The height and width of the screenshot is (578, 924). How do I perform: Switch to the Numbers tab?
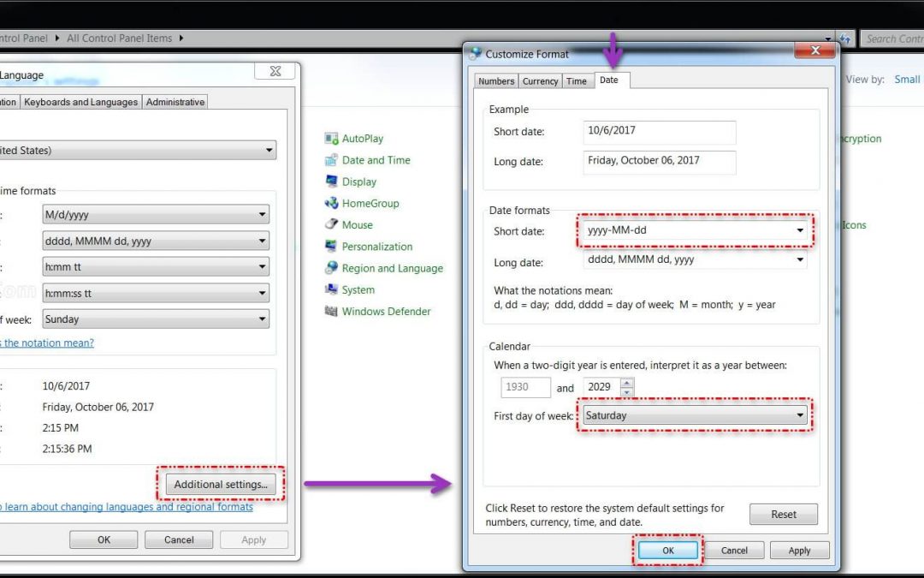(496, 81)
